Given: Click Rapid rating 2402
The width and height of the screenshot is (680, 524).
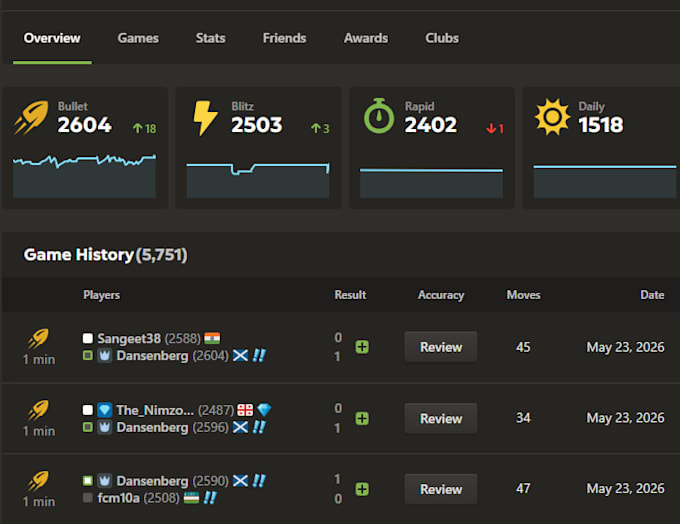Looking at the screenshot, I should tap(431, 125).
